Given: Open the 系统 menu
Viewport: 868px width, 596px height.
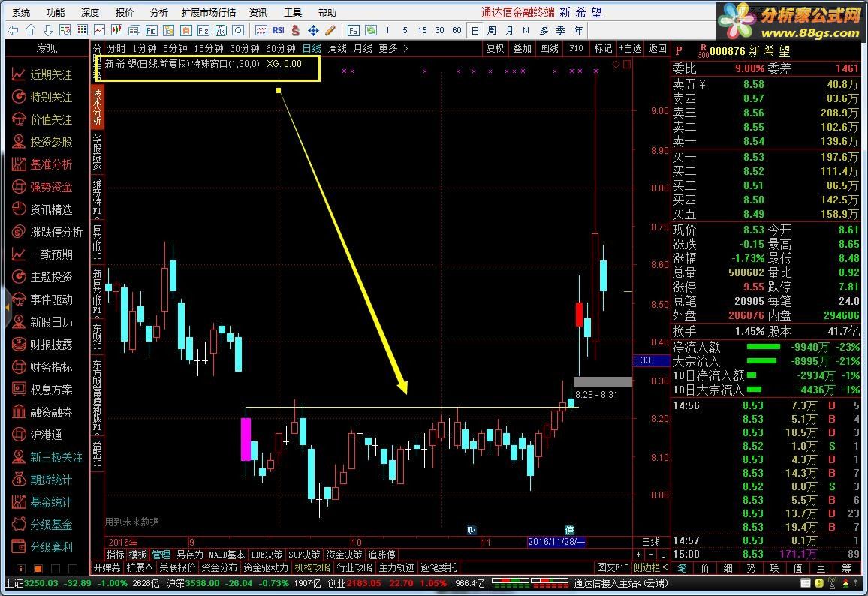Looking at the screenshot, I should click(21, 12).
